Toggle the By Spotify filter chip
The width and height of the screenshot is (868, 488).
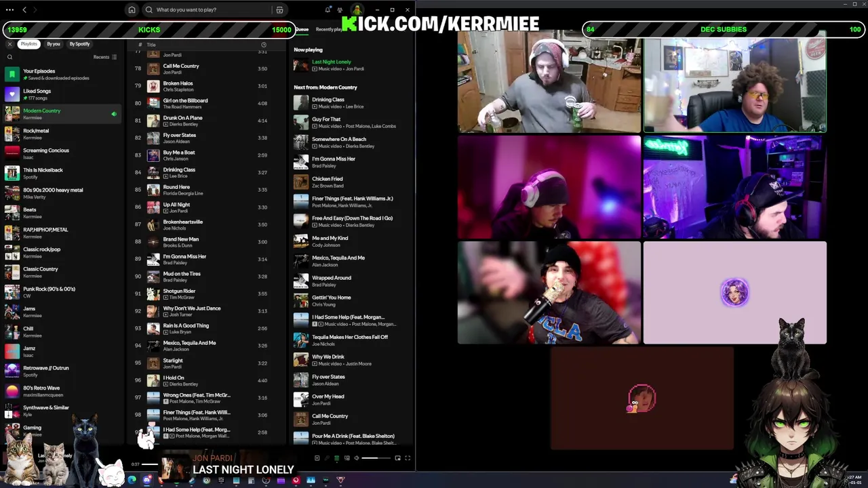pyautogui.click(x=79, y=44)
